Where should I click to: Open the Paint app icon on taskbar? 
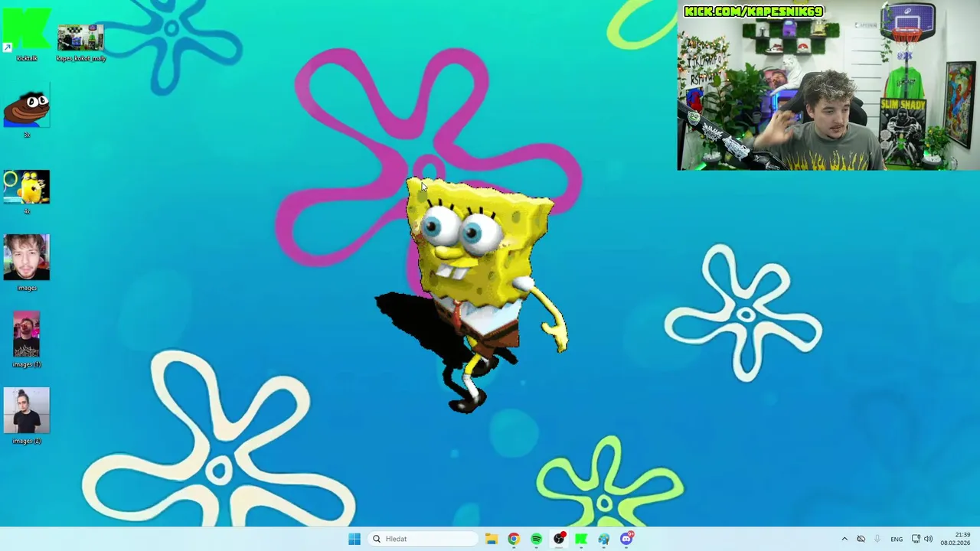coord(604,539)
